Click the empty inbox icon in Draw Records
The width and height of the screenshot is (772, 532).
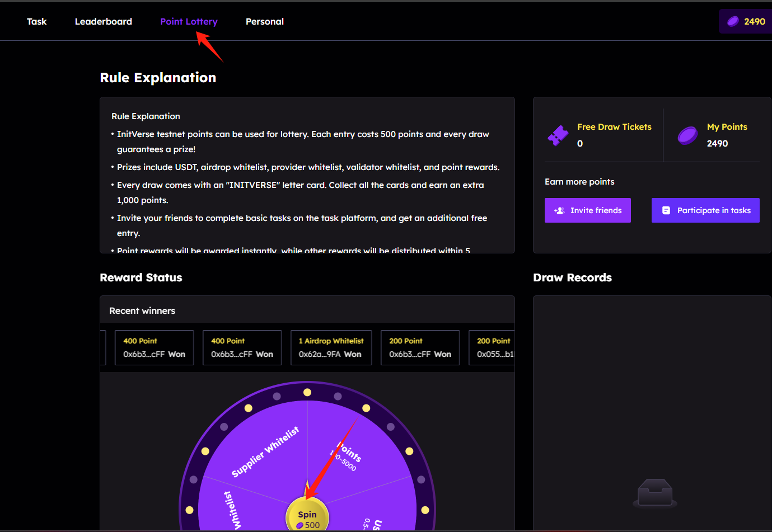[x=655, y=493]
